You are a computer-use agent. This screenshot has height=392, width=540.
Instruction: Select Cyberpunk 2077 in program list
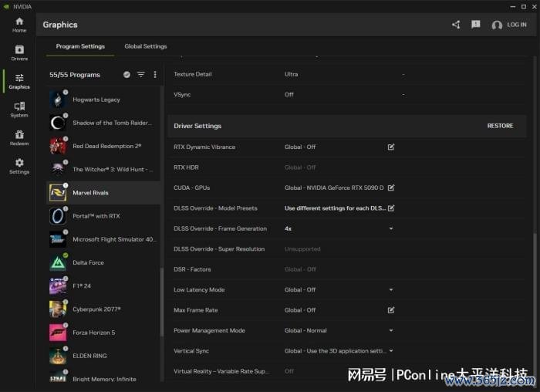point(103,309)
